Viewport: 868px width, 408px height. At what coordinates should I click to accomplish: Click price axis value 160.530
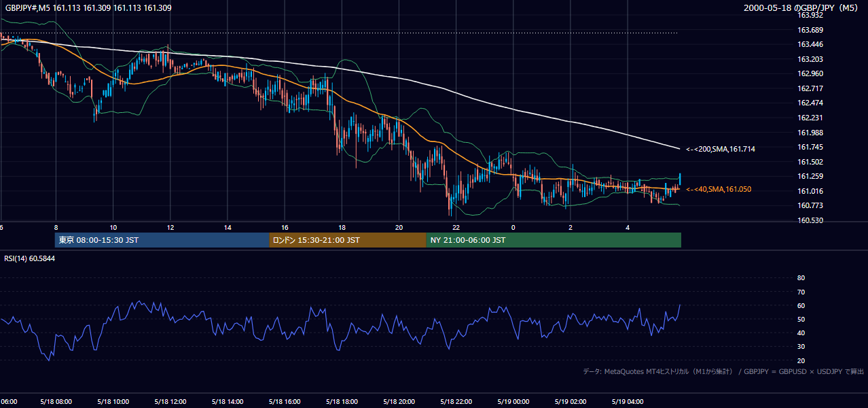810,220
